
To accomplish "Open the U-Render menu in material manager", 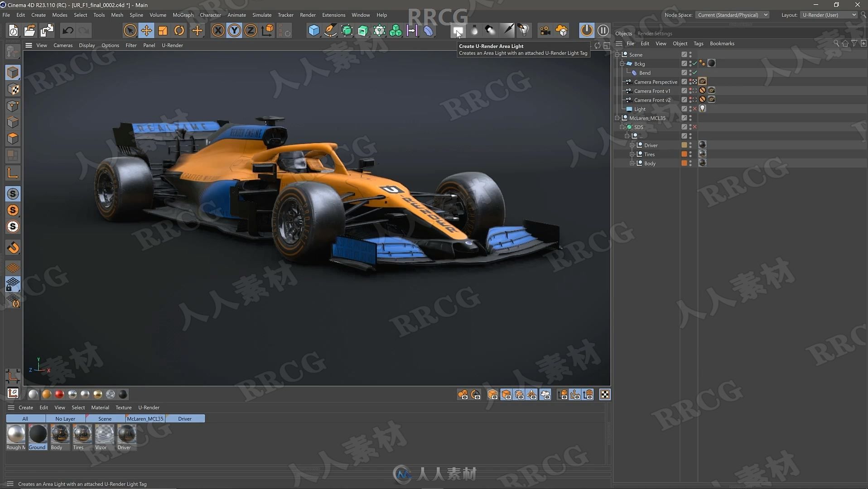I will (149, 407).
